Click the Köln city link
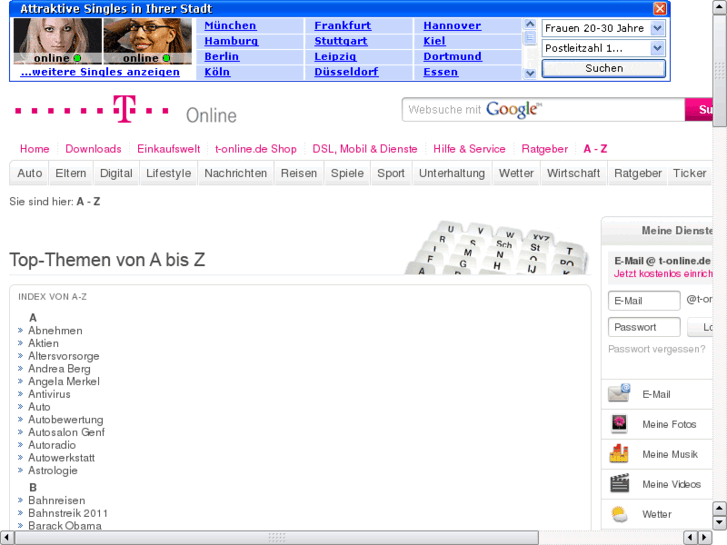 [217, 72]
